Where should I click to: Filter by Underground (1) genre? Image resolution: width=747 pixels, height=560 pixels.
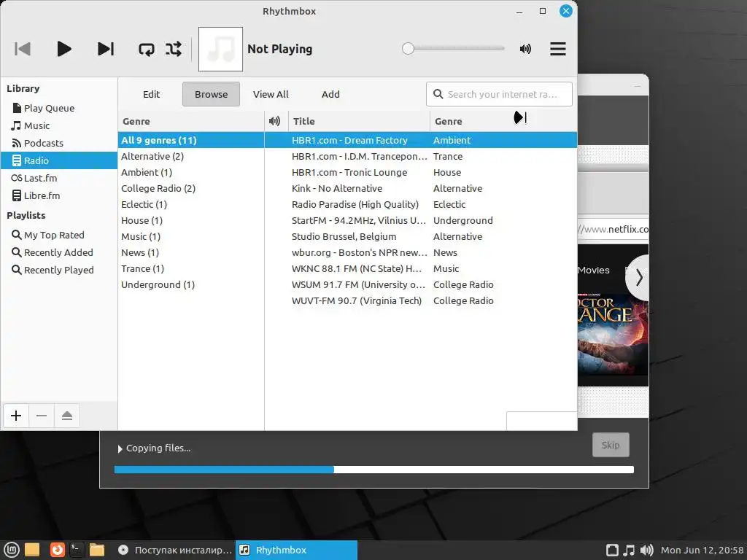coord(191,285)
